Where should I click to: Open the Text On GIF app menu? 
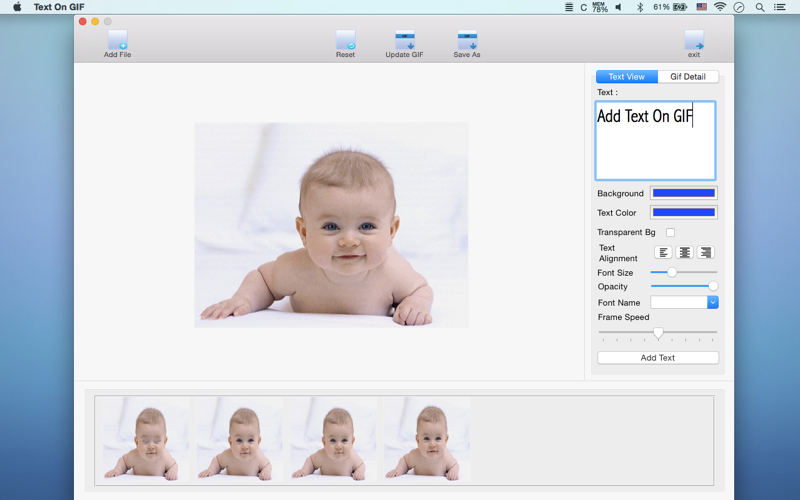click(59, 7)
